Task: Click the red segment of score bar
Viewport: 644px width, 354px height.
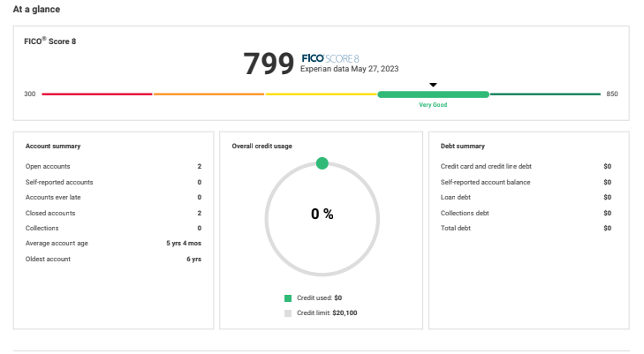Action: (97, 94)
